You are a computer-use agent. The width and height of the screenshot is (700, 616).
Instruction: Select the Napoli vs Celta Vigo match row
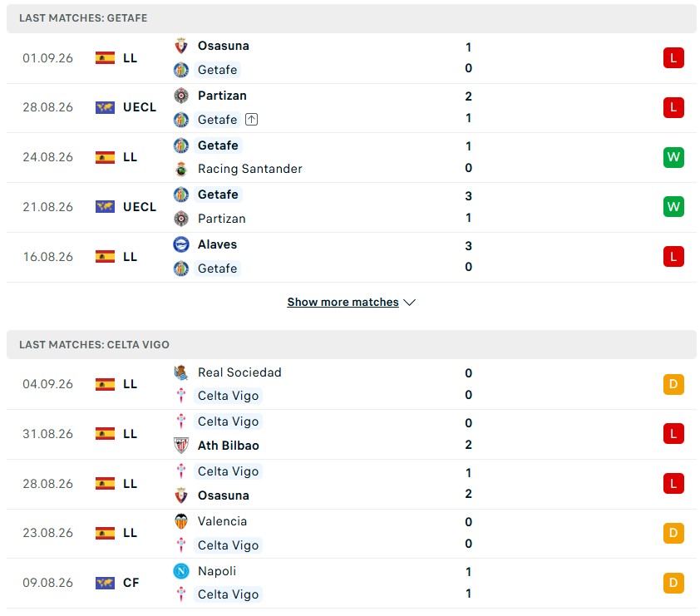[x=352, y=583]
